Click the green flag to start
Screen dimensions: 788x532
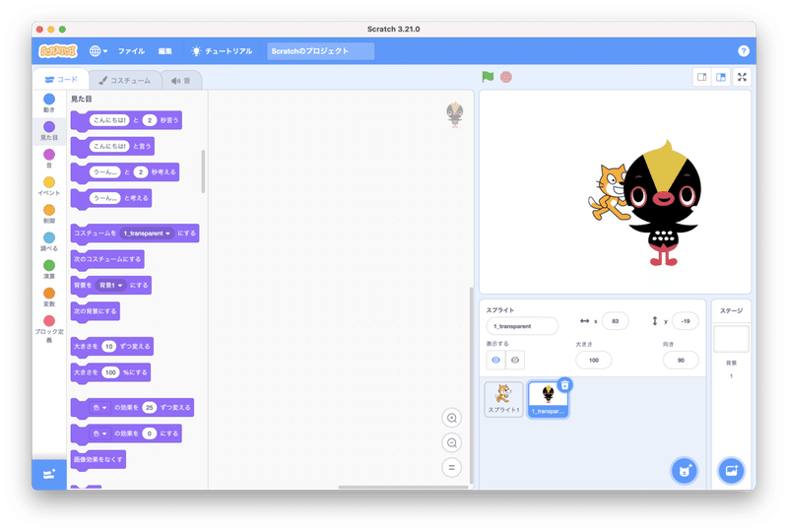(488, 77)
